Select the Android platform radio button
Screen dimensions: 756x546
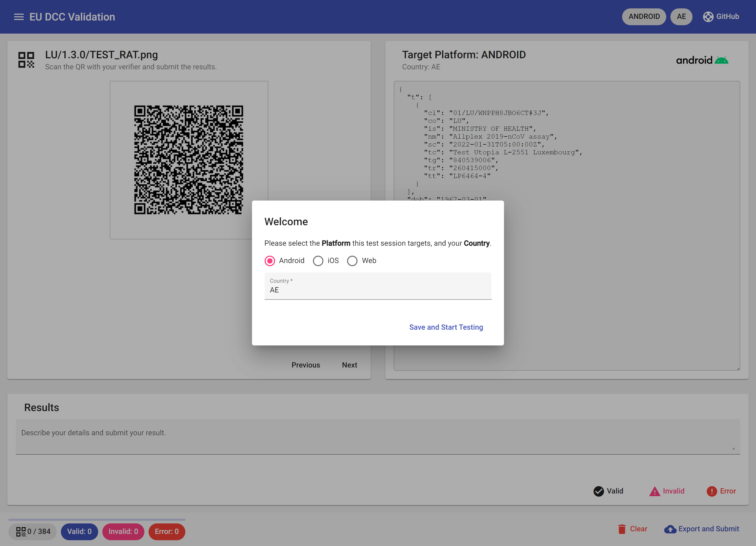[270, 261]
